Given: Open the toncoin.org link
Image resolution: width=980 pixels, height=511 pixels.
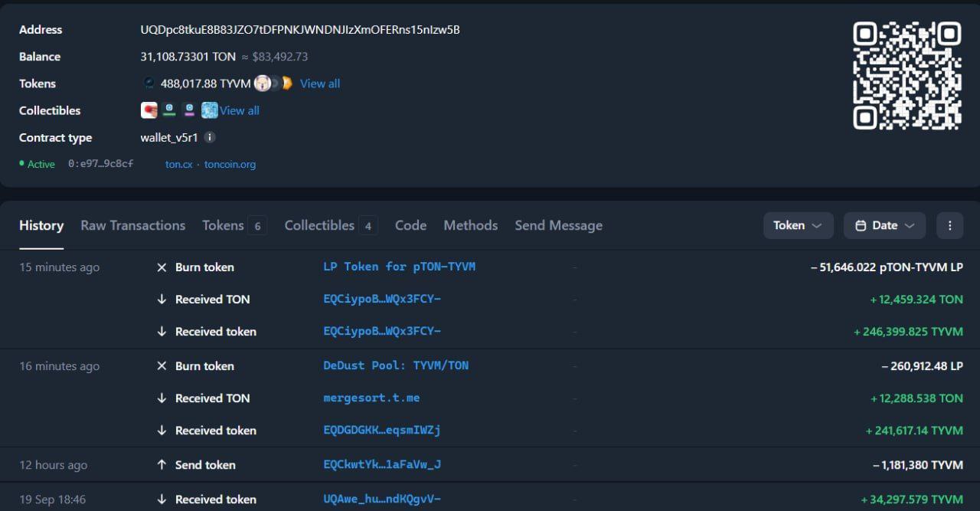Looking at the screenshot, I should click(x=230, y=164).
